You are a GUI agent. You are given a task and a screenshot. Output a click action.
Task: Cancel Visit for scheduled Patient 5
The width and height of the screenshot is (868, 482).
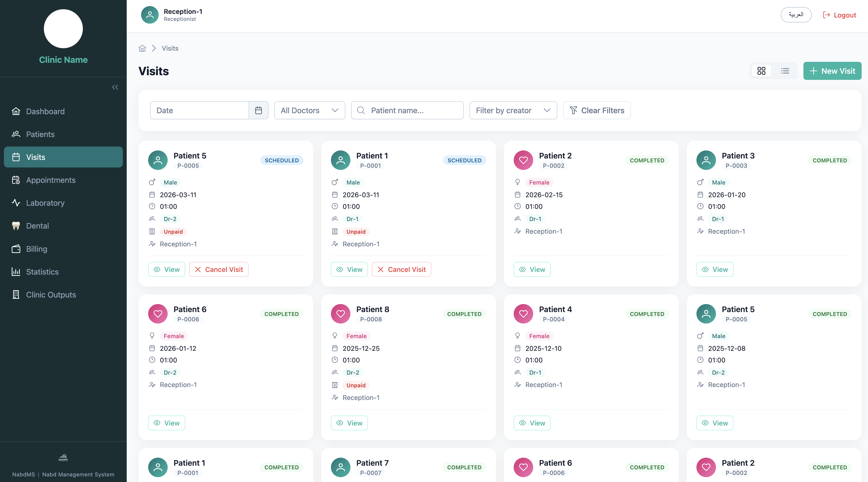pos(219,269)
